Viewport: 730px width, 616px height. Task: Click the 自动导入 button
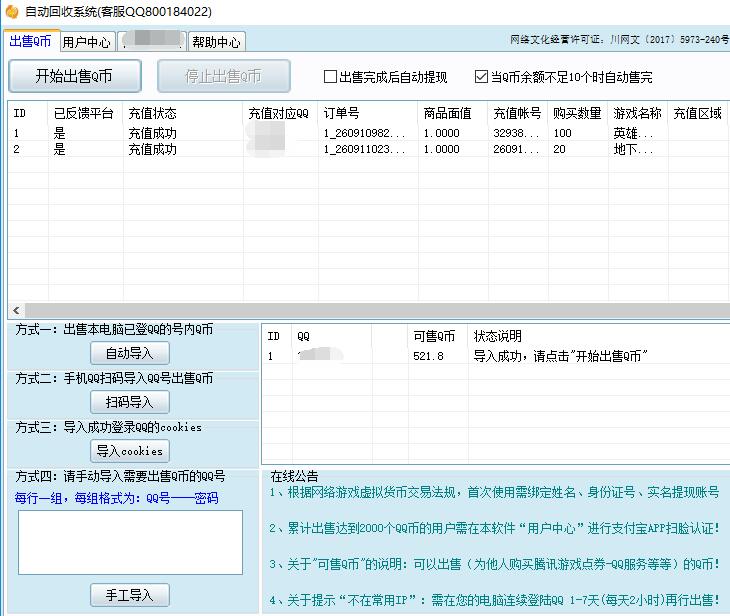point(129,353)
